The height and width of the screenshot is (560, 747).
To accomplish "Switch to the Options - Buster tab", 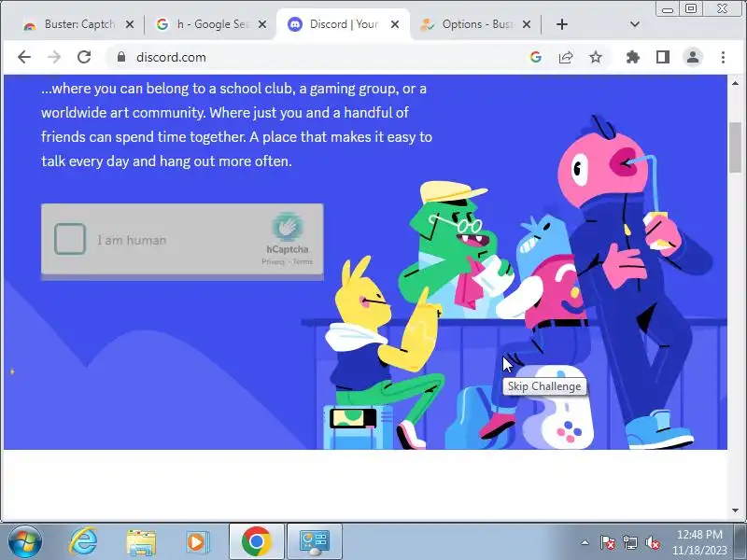I will (x=476, y=24).
